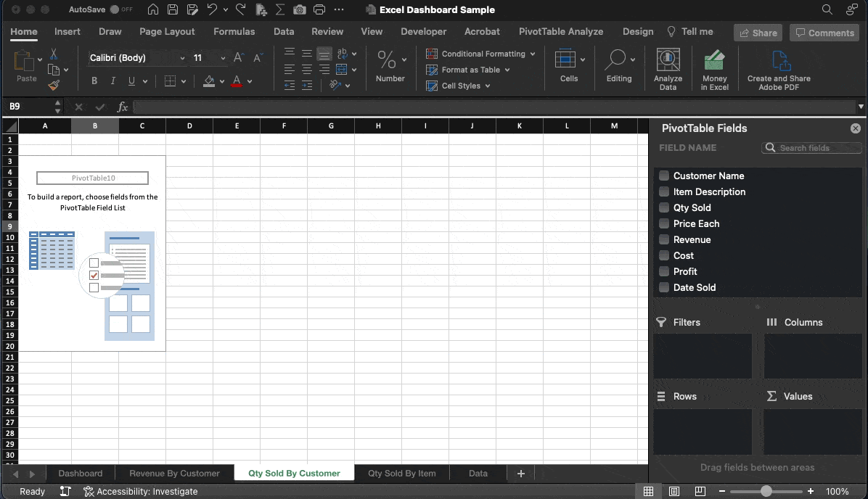Open the font size dropdown

[x=223, y=57]
